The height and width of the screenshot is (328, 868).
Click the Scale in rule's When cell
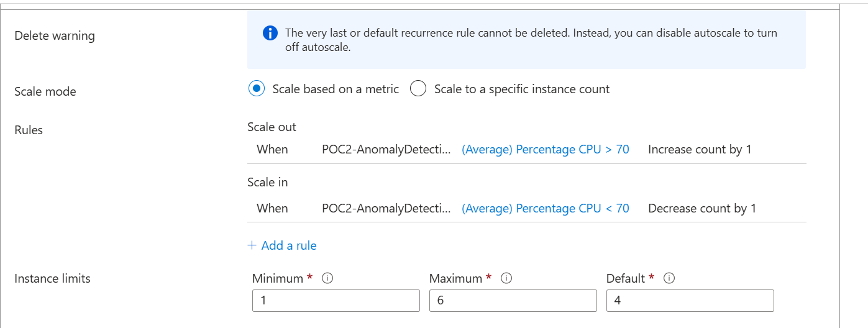272,208
